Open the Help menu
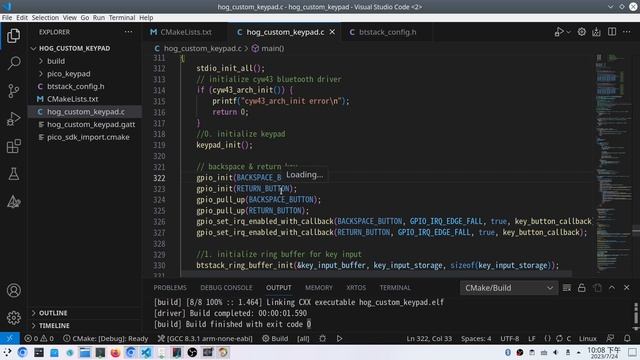The height and width of the screenshot is (360, 640). click(146, 18)
